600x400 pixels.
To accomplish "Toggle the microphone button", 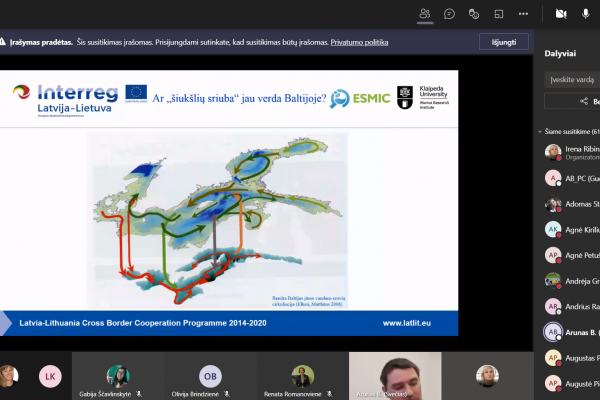I will [x=585, y=14].
